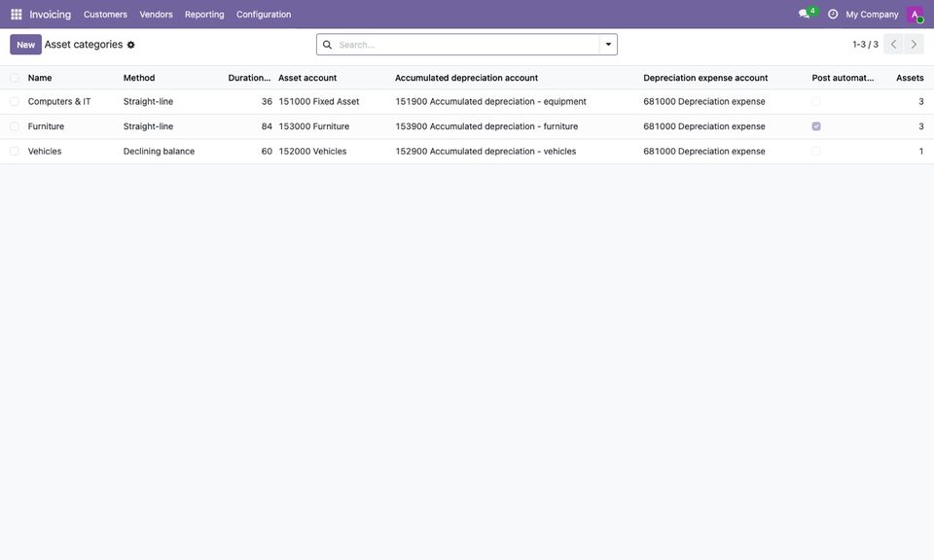Image resolution: width=934 pixels, height=560 pixels.
Task: Open the Furniture category name
Action: [x=46, y=126]
